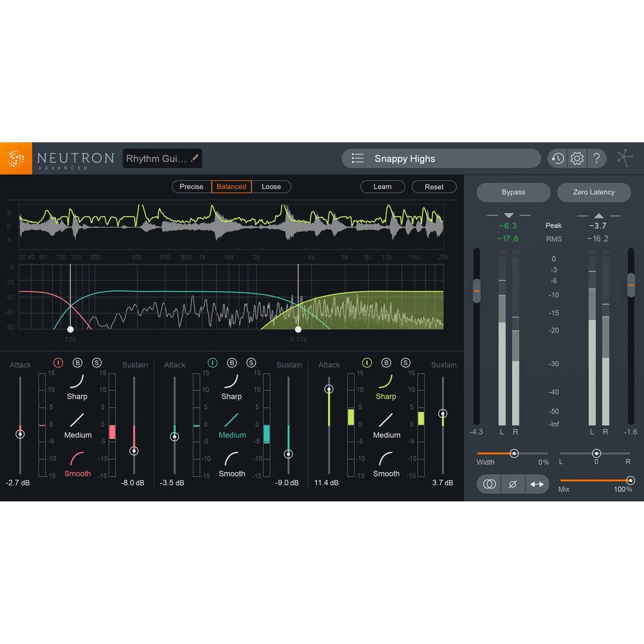Open the undo history icon
The width and height of the screenshot is (644, 644).
(557, 158)
